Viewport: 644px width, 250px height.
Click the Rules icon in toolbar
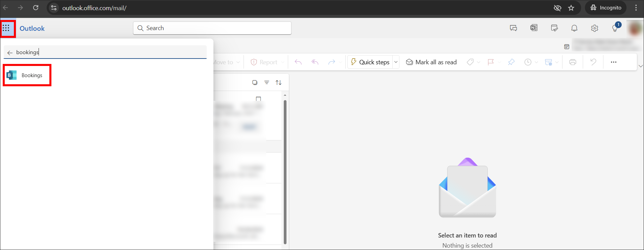(548, 62)
